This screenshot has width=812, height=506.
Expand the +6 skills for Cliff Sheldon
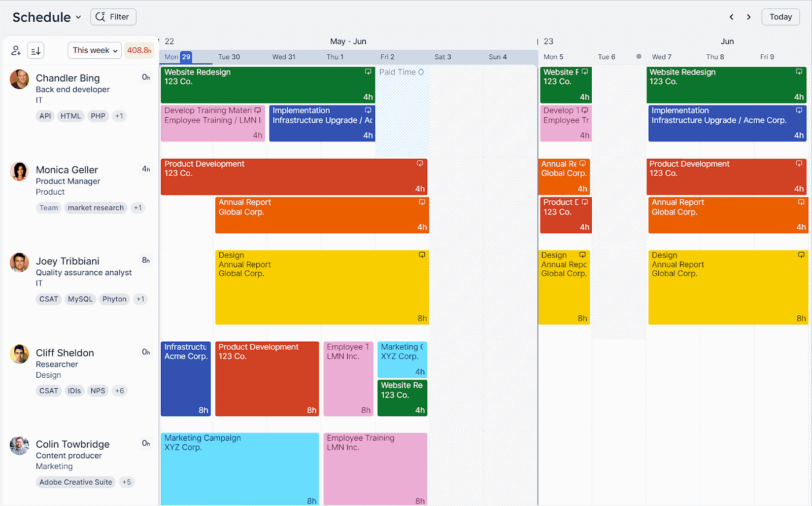[120, 390]
